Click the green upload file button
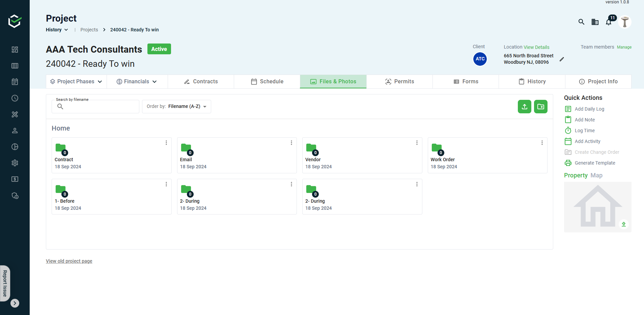This screenshot has width=644, height=315. coord(525,107)
